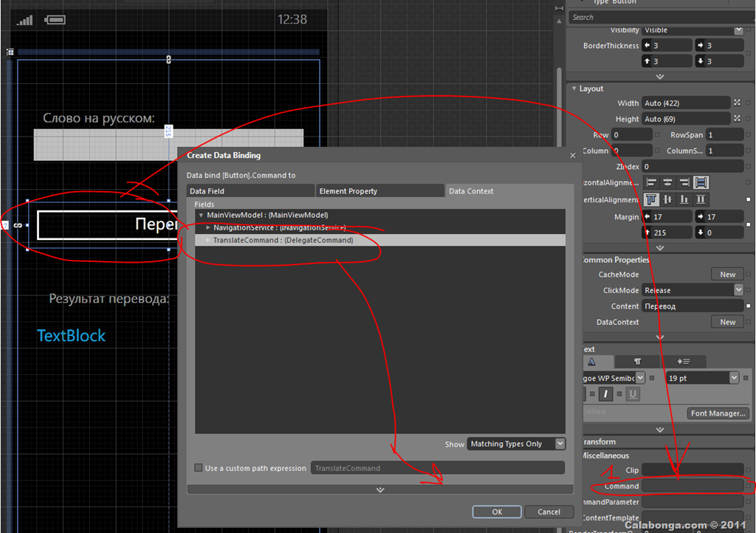Expand the NavigationService tree node
This screenshot has height=533, width=756.
point(207,227)
